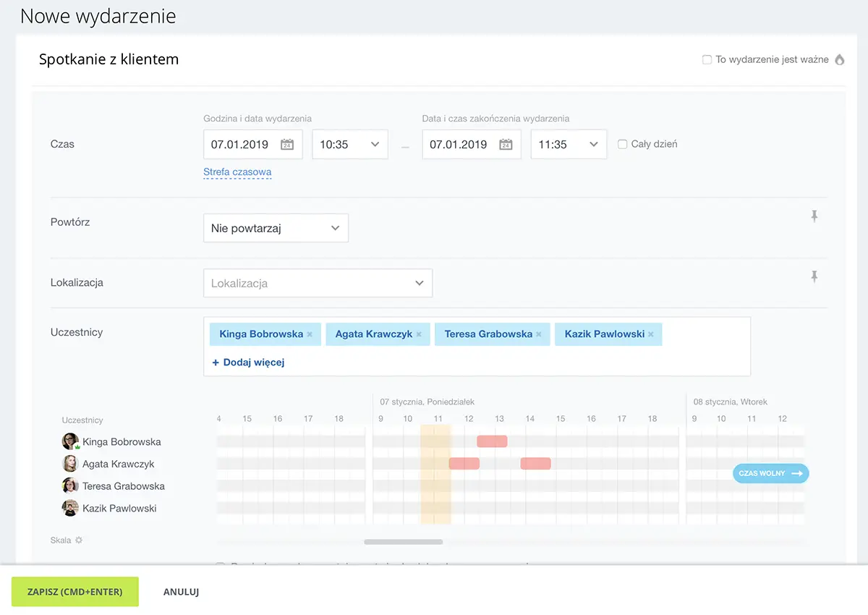Open the end date calendar picker icon
Image resolution: width=868 pixels, height=615 pixels.
pos(506,145)
